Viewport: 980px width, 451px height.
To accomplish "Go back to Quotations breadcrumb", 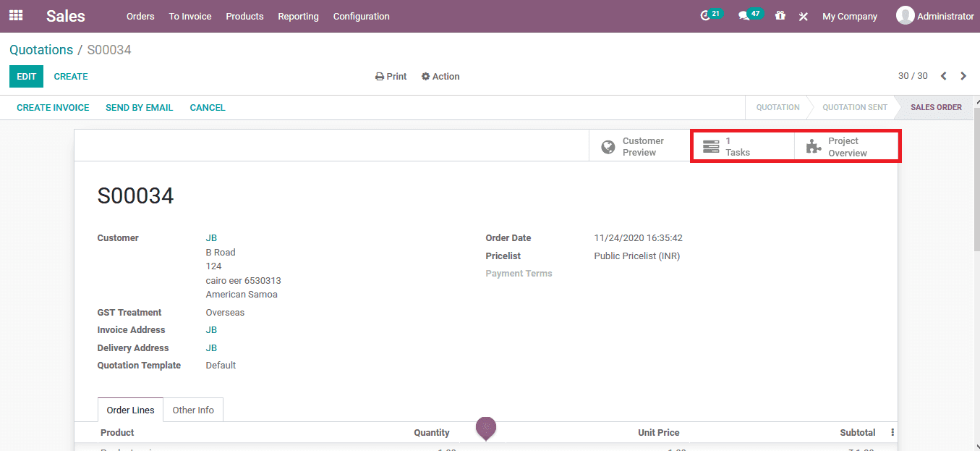I will pyautogui.click(x=41, y=49).
